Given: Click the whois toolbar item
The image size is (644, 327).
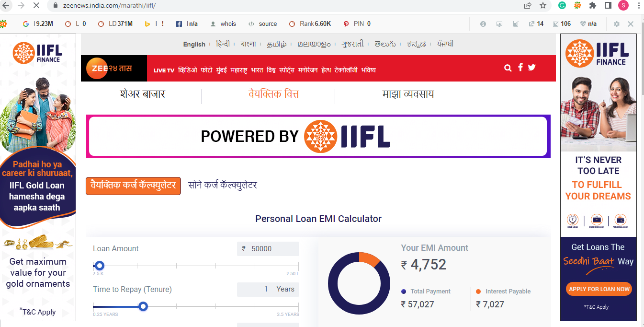Looking at the screenshot, I should pyautogui.click(x=223, y=24).
